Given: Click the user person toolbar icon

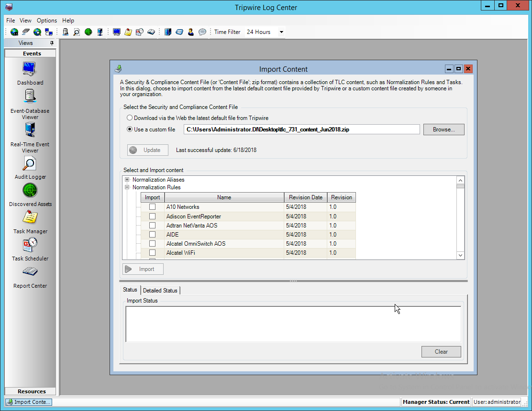Looking at the screenshot, I should pos(191,32).
